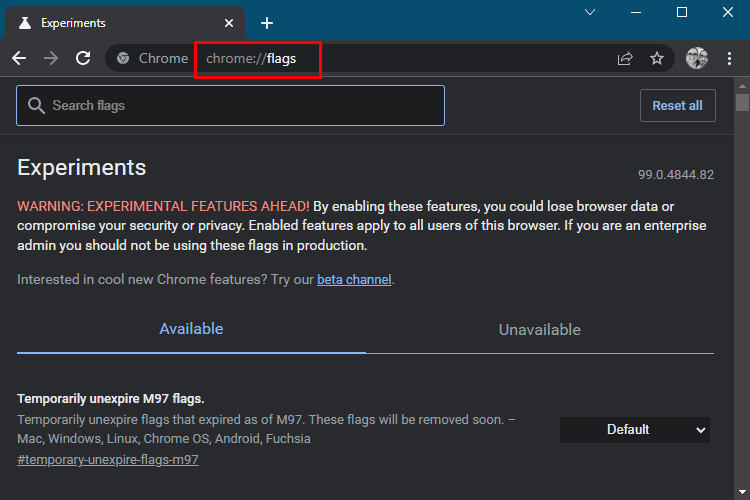Viewport: 750px width, 500px height.
Task: Bookmark this page with the star icon
Action: click(657, 58)
